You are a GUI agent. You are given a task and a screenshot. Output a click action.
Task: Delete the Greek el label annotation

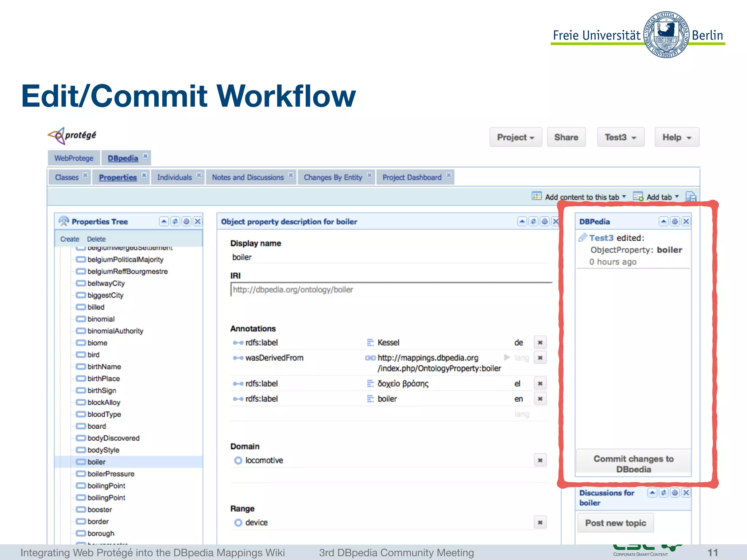pos(540,384)
